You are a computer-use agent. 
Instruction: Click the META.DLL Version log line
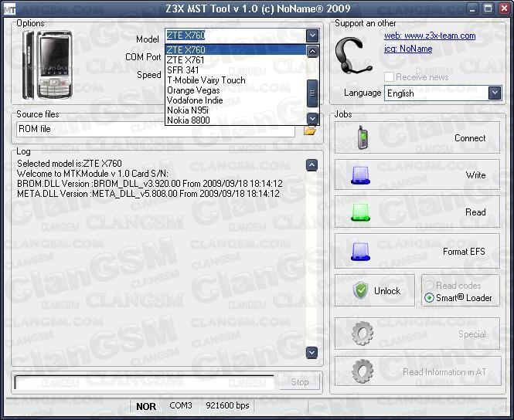point(148,194)
